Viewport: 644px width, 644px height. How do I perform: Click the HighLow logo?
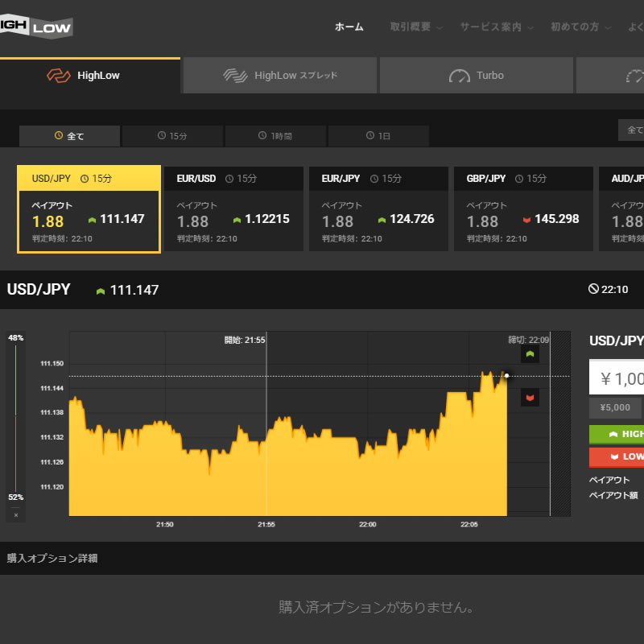click(x=36, y=27)
